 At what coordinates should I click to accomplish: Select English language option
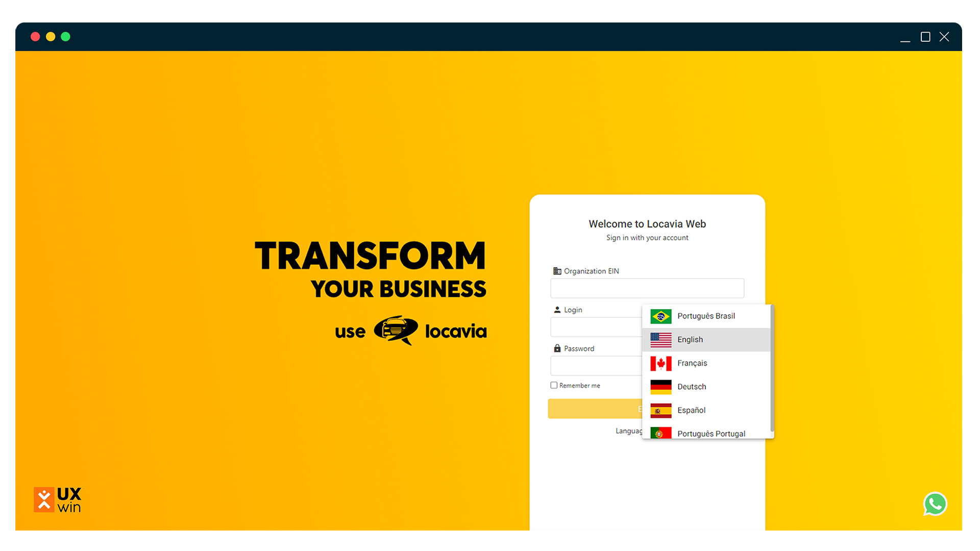[706, 340]
